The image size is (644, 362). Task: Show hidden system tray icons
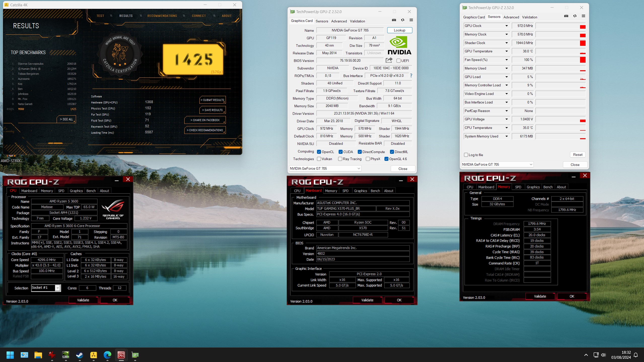(586, 355)
